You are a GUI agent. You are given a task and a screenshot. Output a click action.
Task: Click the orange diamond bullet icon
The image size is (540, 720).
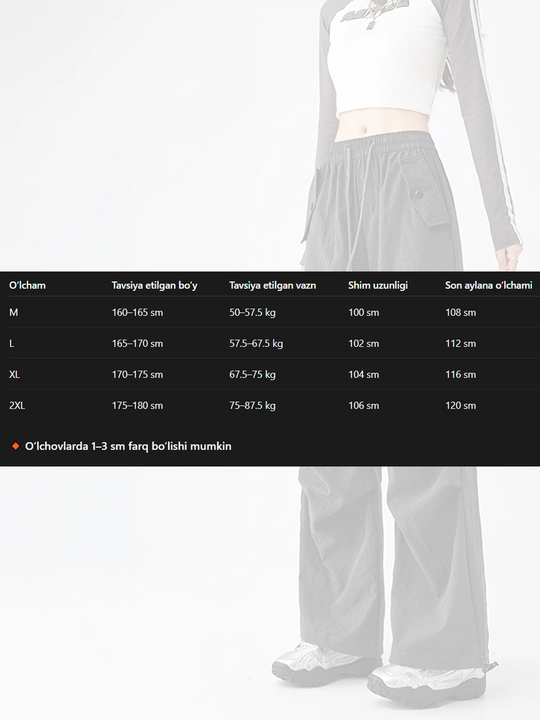15,446
